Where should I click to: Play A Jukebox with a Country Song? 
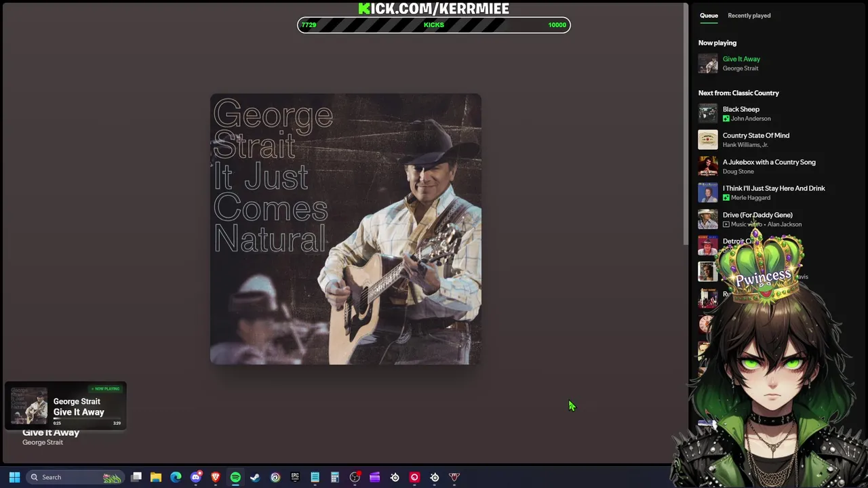tap(769, 162)
